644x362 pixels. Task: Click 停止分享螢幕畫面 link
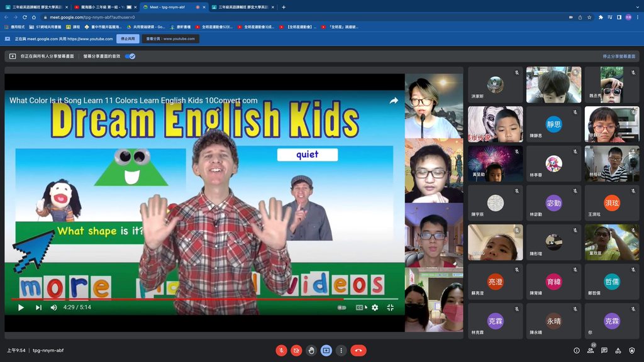click(x=619, y=56)
